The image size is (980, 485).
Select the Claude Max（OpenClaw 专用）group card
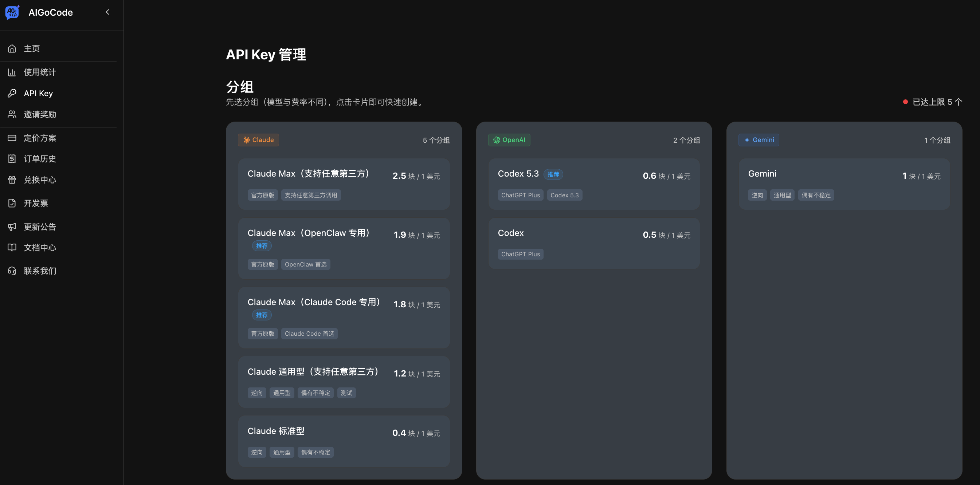(344, 249)
